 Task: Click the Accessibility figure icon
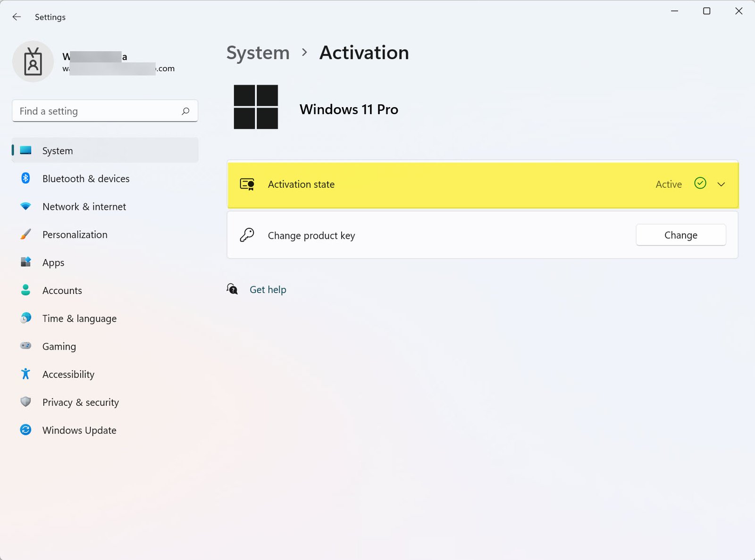coord(26,374)
